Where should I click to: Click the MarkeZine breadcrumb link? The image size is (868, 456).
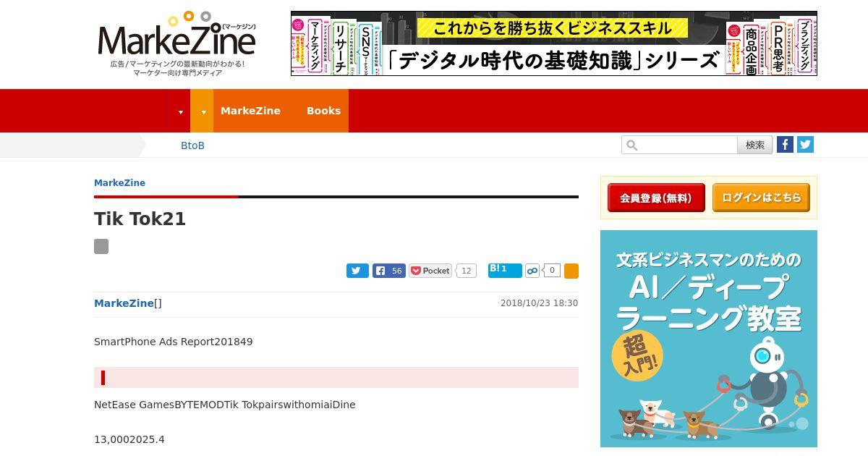pyautogui.click(x=119, y=182)
